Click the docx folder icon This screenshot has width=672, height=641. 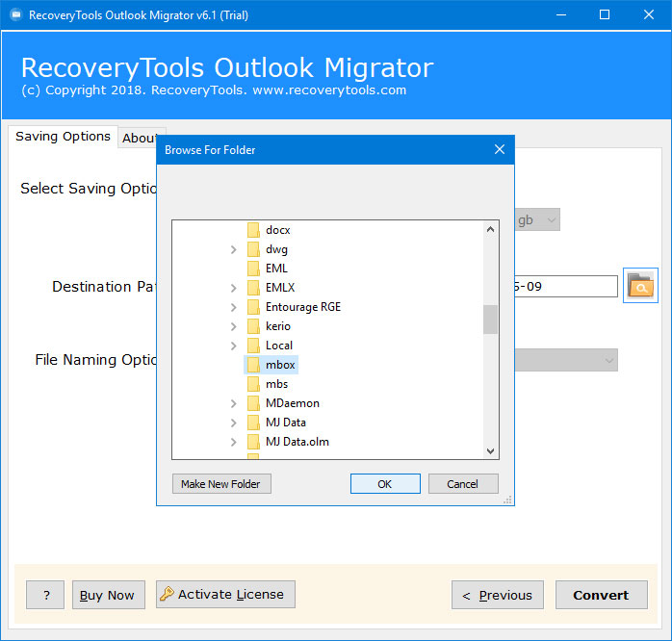(253, 230)
